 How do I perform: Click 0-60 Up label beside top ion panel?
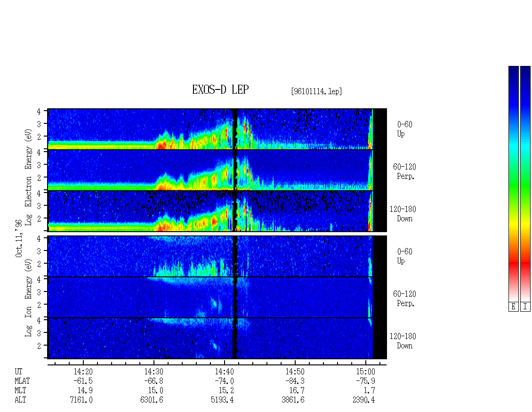(x=404, y=256)
